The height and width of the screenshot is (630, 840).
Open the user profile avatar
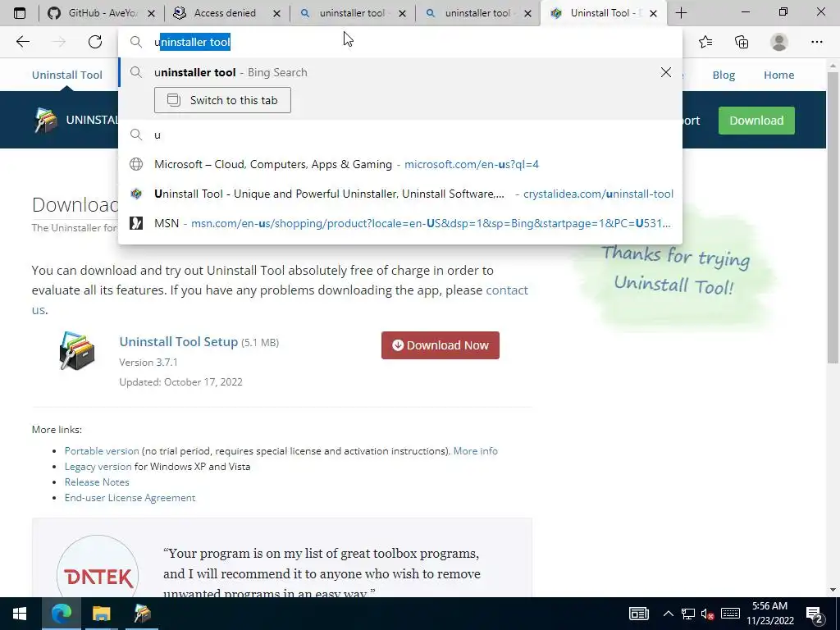779,42
